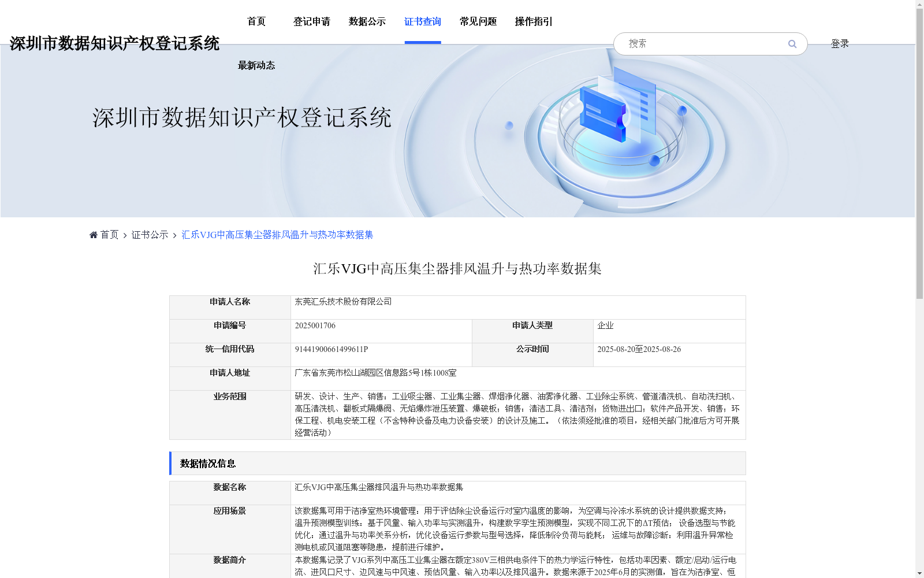Open the 最新动态 menu item
The height and width of the screenshot is (578, 924).
pyautogui.click(x=256, y=65)
